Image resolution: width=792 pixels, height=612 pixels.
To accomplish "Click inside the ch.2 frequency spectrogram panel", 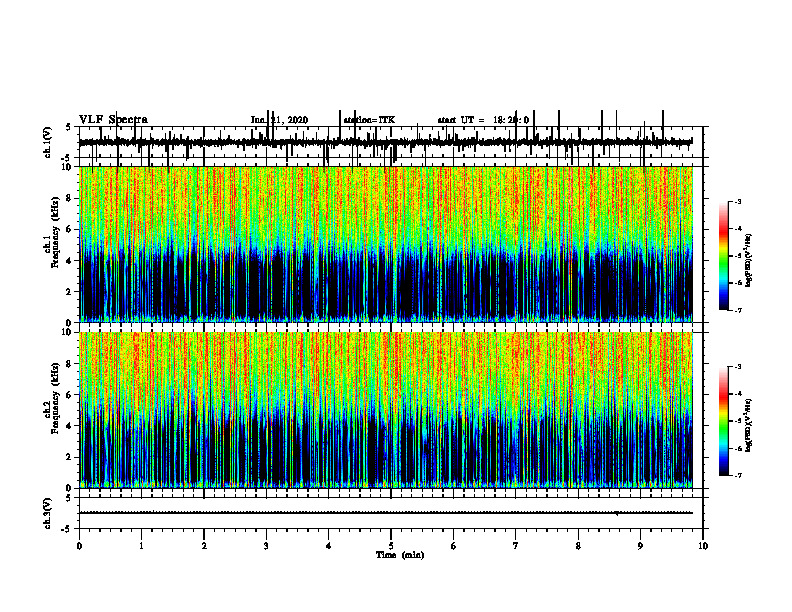I will [x=386, y=410].
